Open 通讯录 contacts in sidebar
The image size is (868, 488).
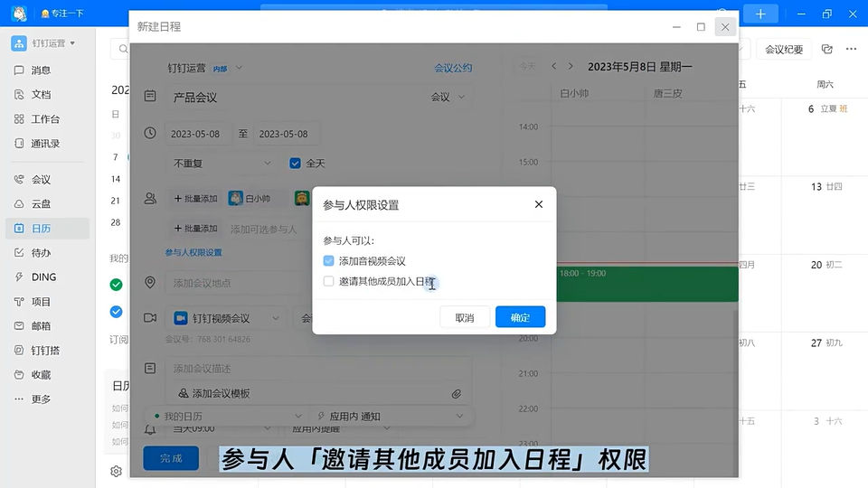(45, 144)
